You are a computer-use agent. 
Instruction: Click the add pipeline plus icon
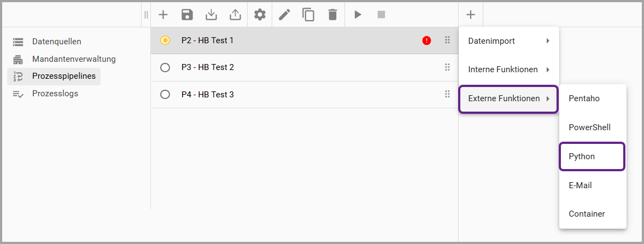click(163, 15)
